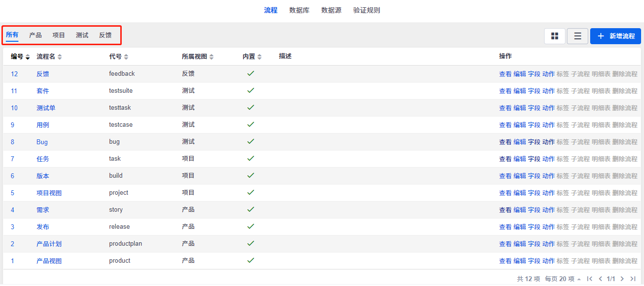
Task: Sort by 编号 column sort arrows
Action: tap(28, 57)
